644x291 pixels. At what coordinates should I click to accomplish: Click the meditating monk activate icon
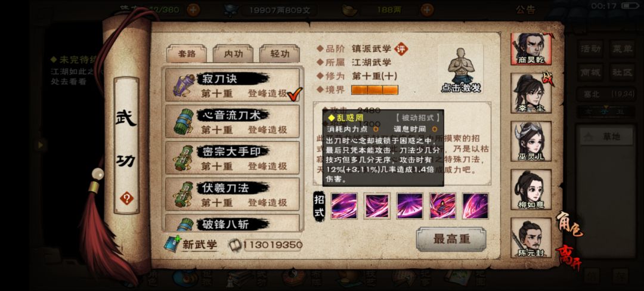460,69
